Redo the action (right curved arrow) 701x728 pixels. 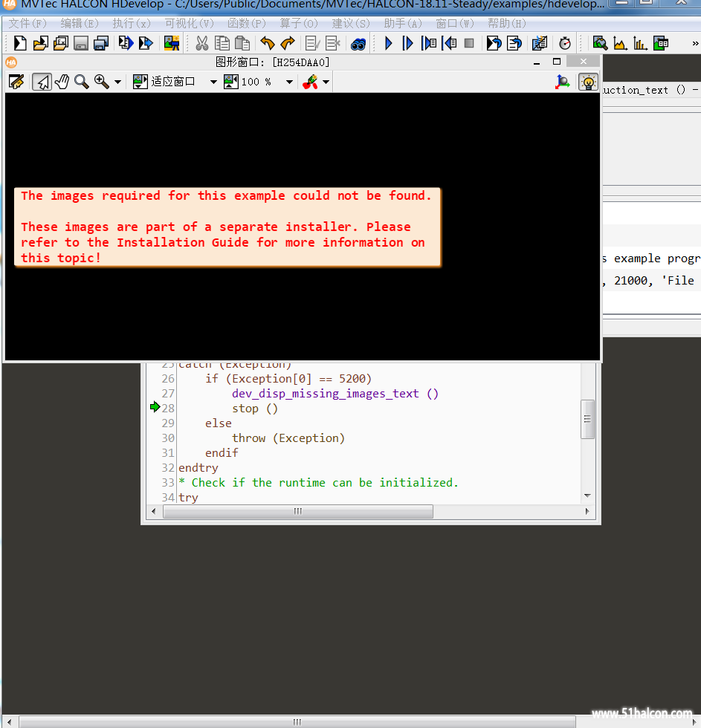[288, 43]
